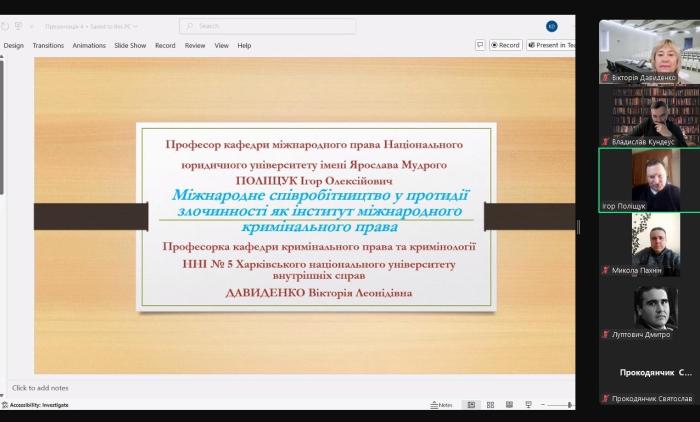Click the Search box in title bar

click(253, 26)
